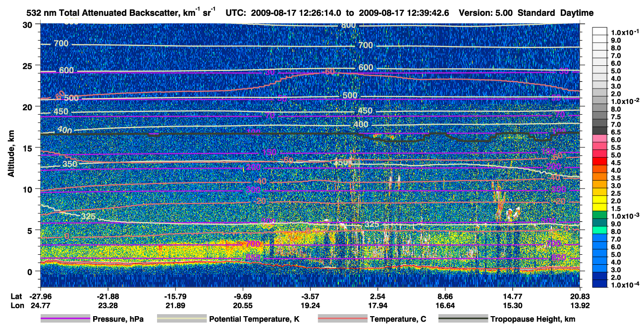Select start time '2009-08-17 12:26:14.0'

(x=295, y=13)
